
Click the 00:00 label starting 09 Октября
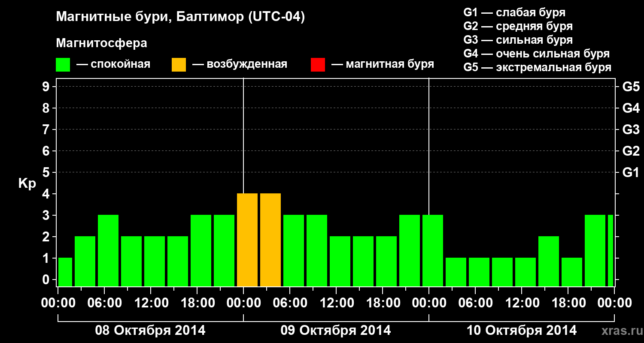tap(243, 303)
